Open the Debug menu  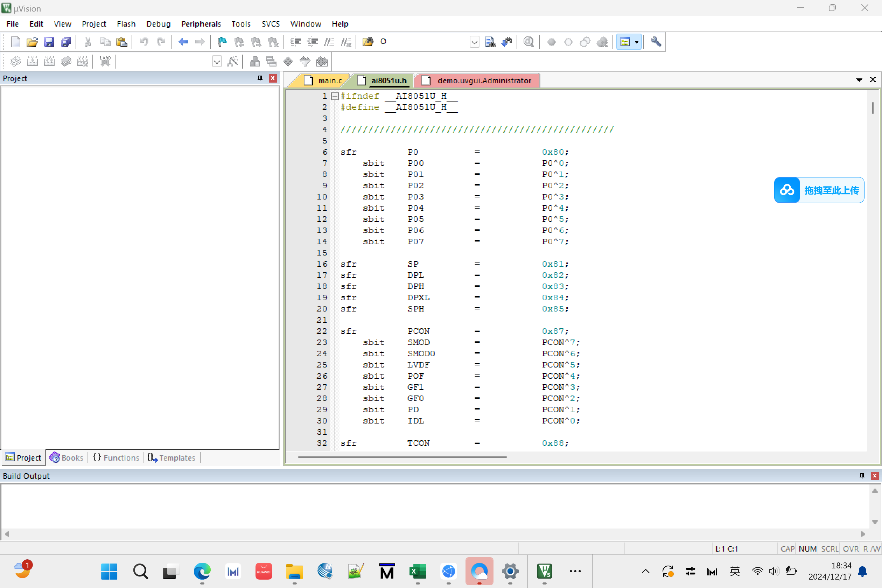(x=158, y=24)
